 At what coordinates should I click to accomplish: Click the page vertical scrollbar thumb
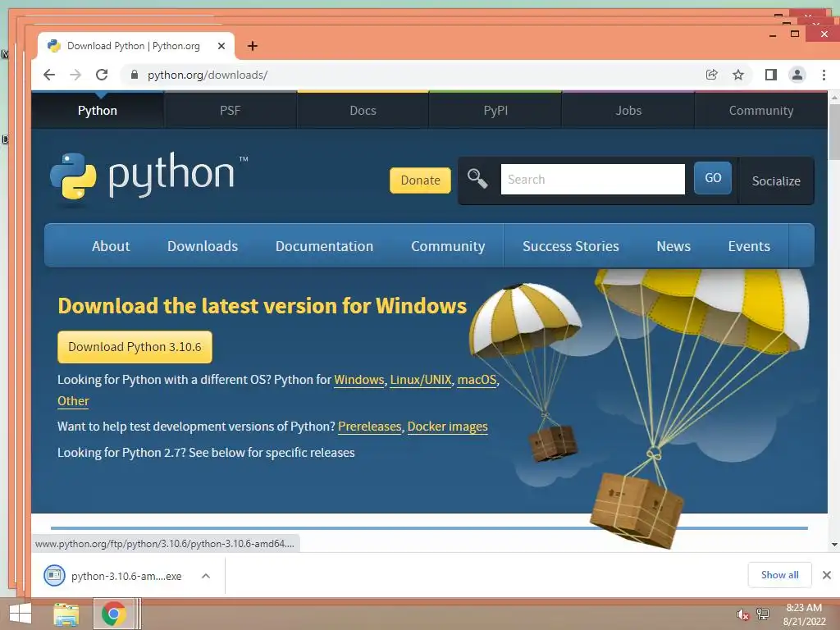(834, 132)
